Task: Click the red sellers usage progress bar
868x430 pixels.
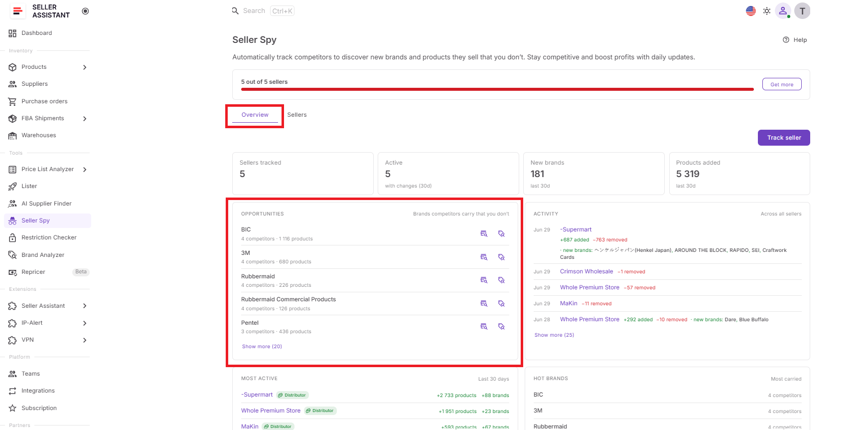Action: 497,89
